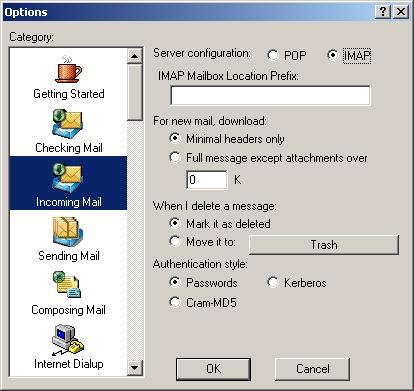
Task: Select the Incoming Mail category icon
Action: (67, 178)
